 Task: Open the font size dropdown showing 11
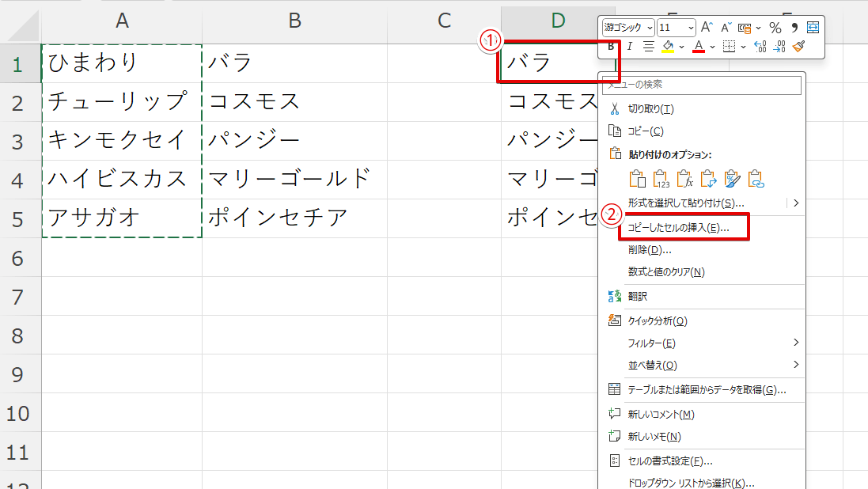[677, 28]
